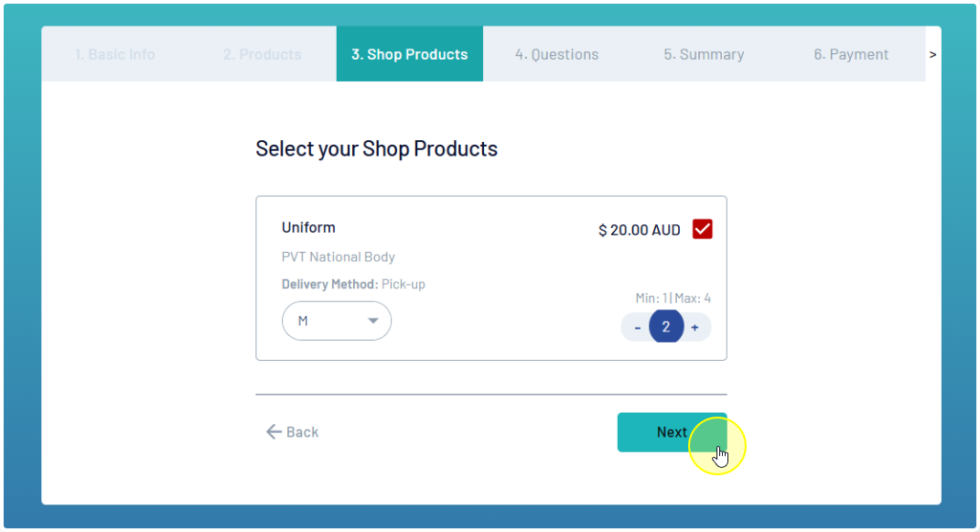Navigate to the Payment step tab
980x532 pixels.
[851, 54]
